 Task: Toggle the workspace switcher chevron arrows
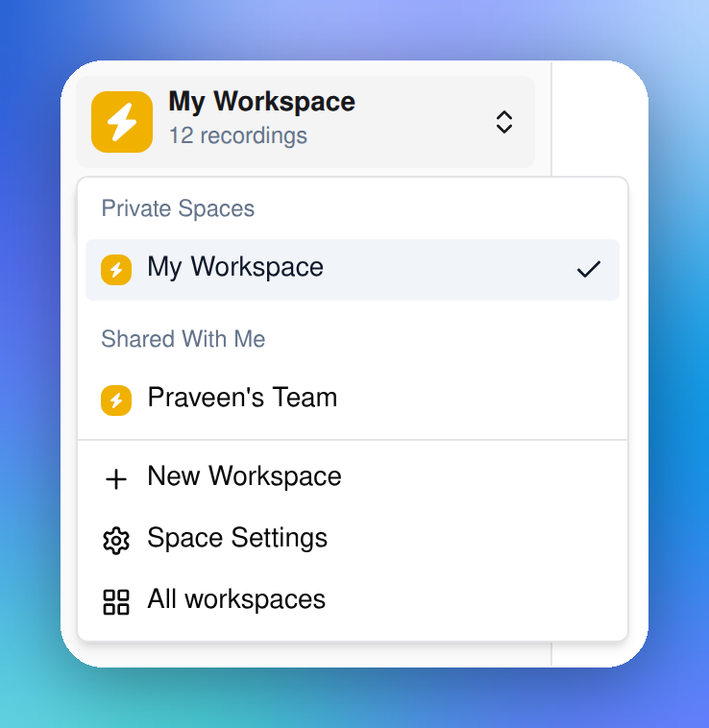(504, 122)
